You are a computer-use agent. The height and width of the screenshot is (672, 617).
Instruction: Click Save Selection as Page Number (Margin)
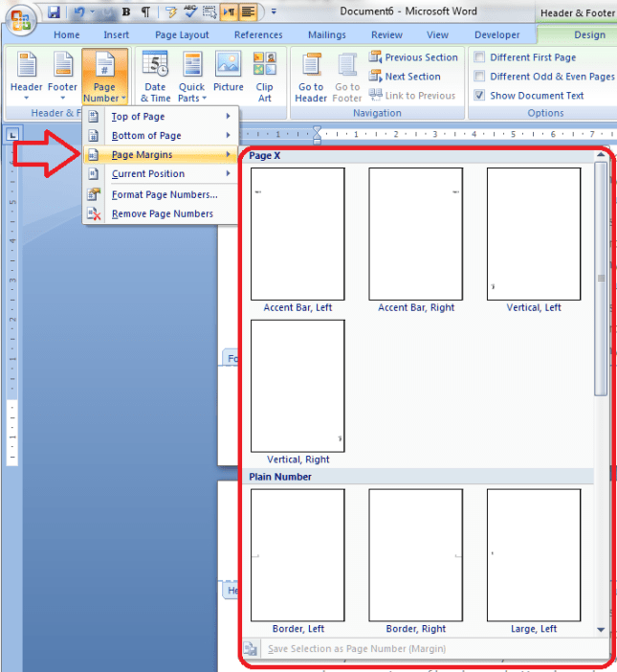356,649
